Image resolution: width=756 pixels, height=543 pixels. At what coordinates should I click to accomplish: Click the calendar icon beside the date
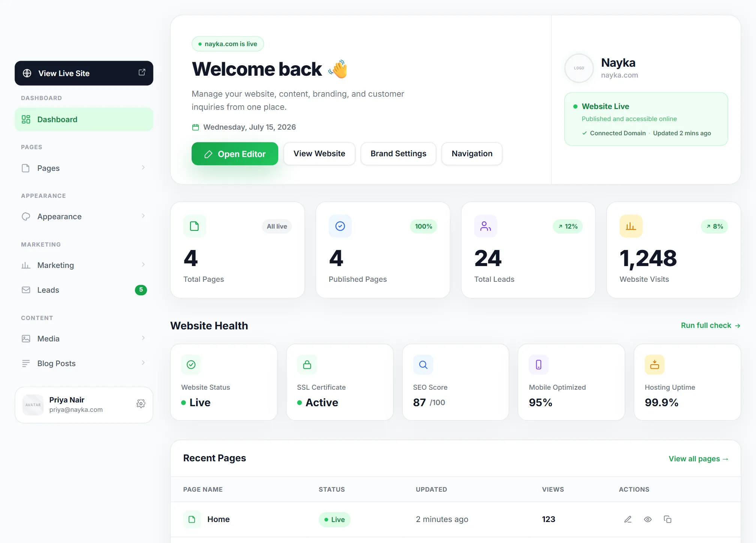point(195,127)
